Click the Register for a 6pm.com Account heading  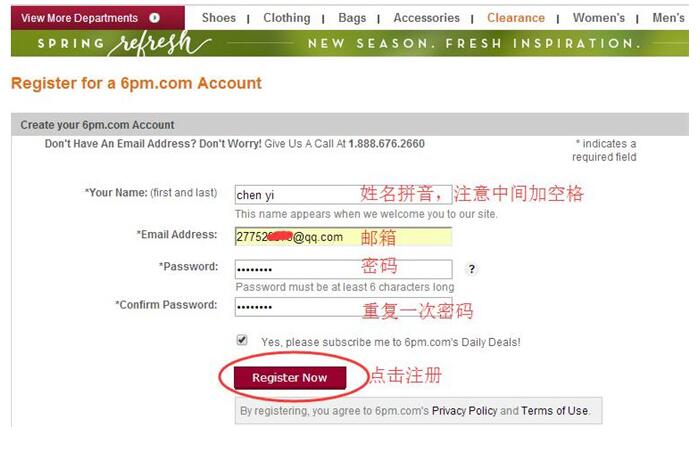click(136, 83)
